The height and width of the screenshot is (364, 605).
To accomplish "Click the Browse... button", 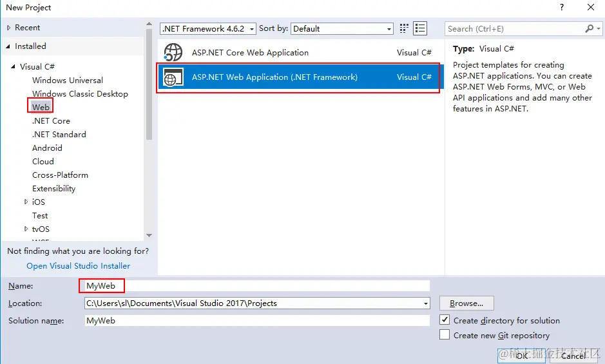I will point(466,303).
